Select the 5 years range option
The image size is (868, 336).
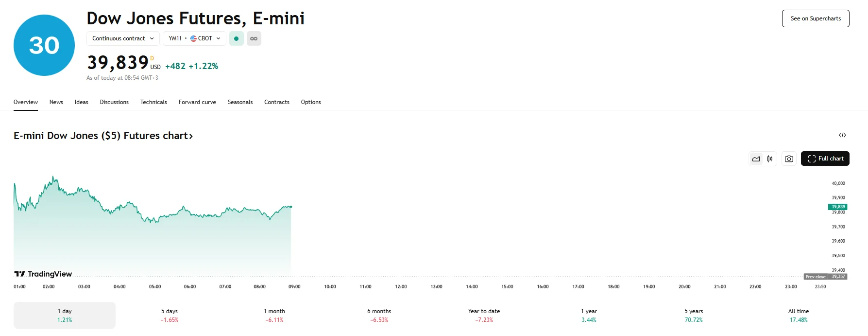693,315
